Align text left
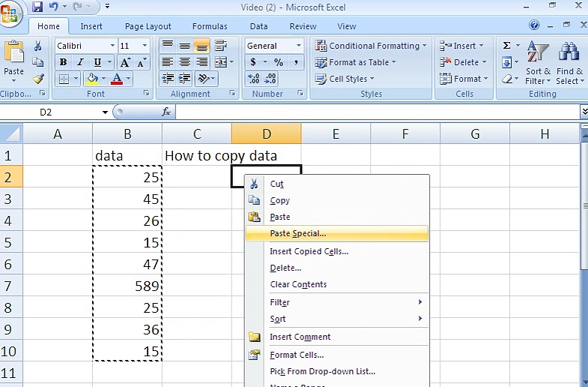 (167, 62)
